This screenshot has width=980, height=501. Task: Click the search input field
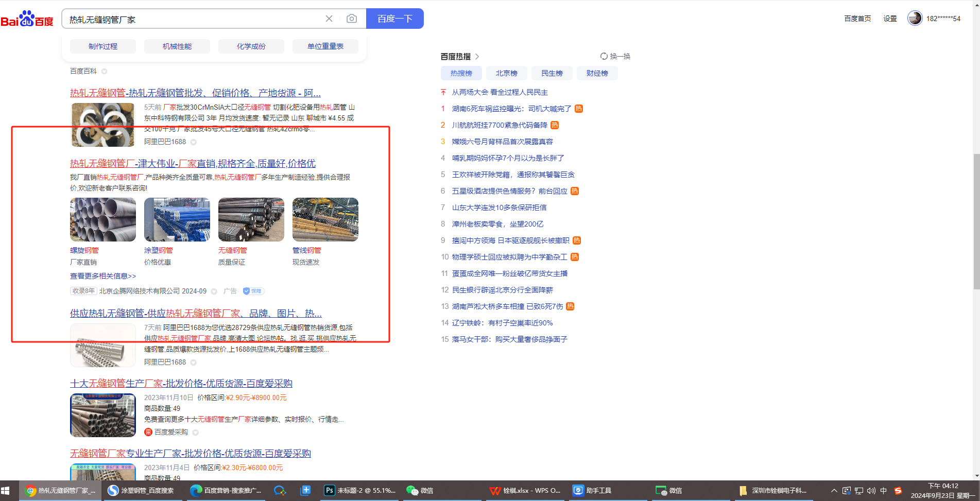tap(193, 19)
